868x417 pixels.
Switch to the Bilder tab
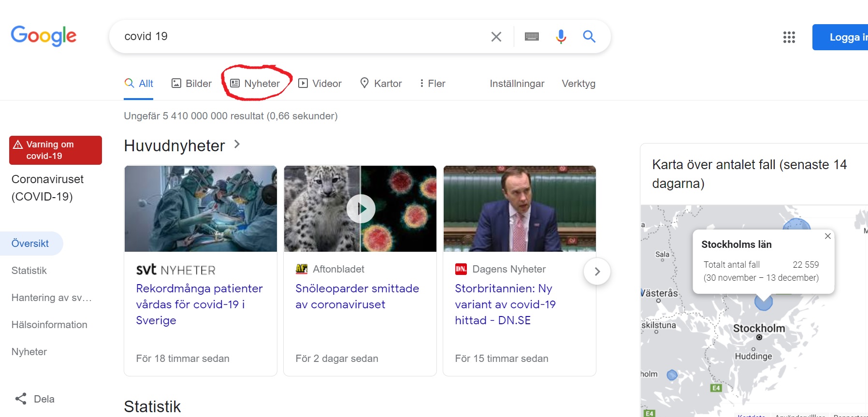[191, 84]
